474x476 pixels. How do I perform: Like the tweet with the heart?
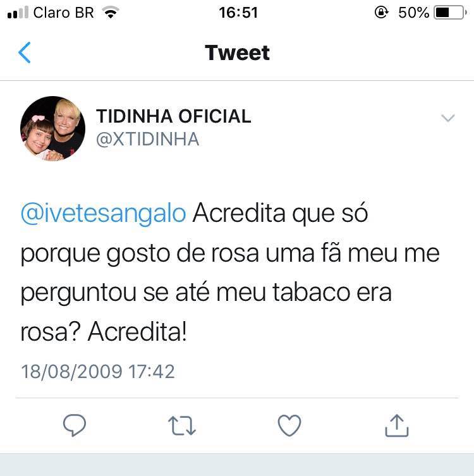[x=289, y=426]
